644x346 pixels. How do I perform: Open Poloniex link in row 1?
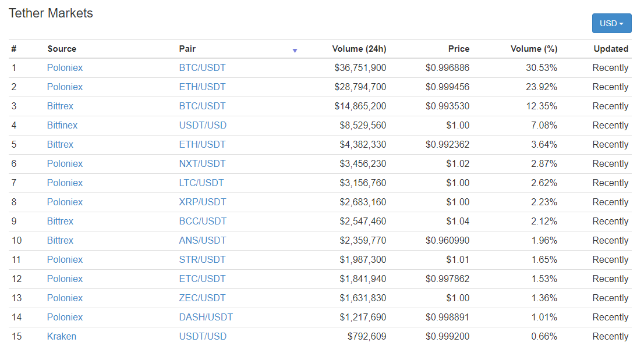click(65, 68)
